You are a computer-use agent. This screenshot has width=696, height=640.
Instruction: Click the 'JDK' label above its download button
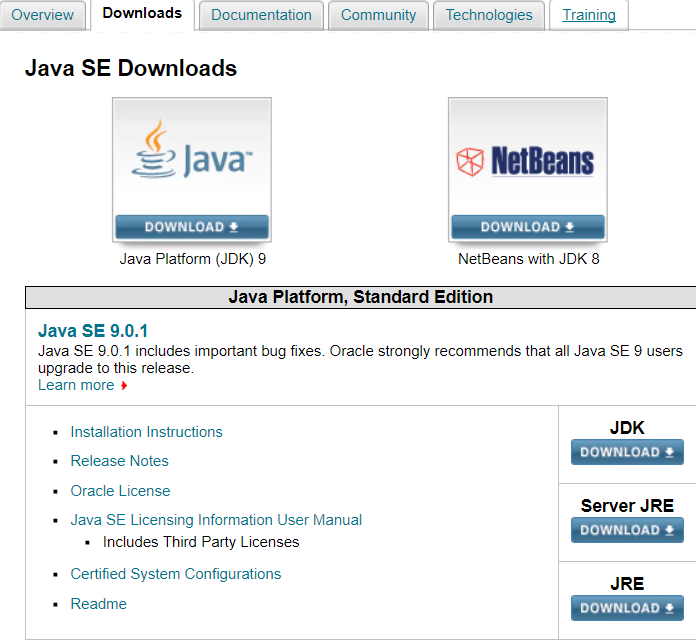pyautogui.click(x=627, y=427)
